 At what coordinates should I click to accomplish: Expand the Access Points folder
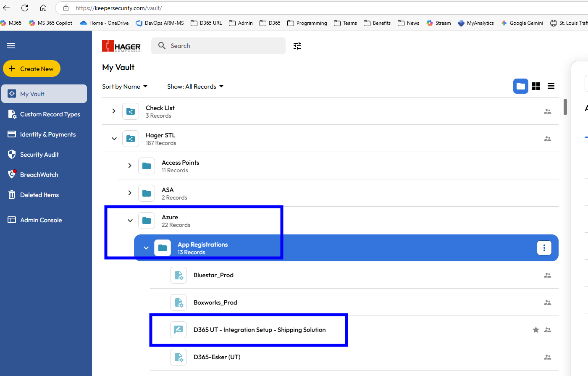point(130,166)
